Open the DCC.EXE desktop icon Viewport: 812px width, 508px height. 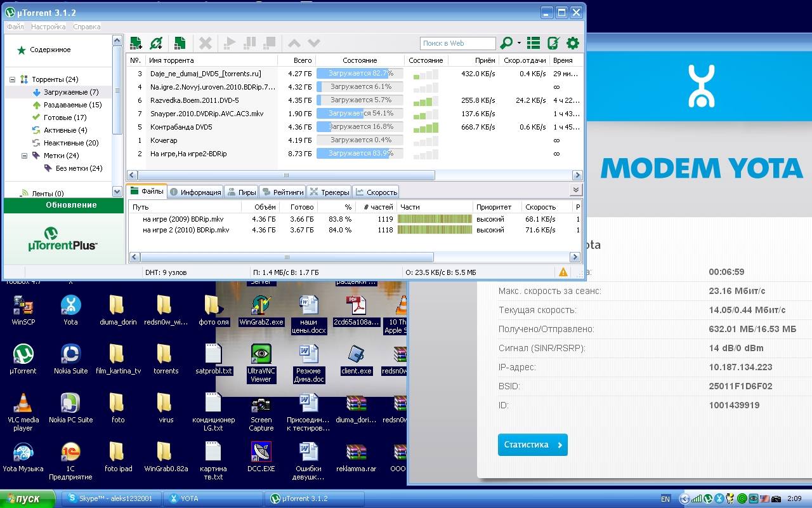(x=261, y=457)
